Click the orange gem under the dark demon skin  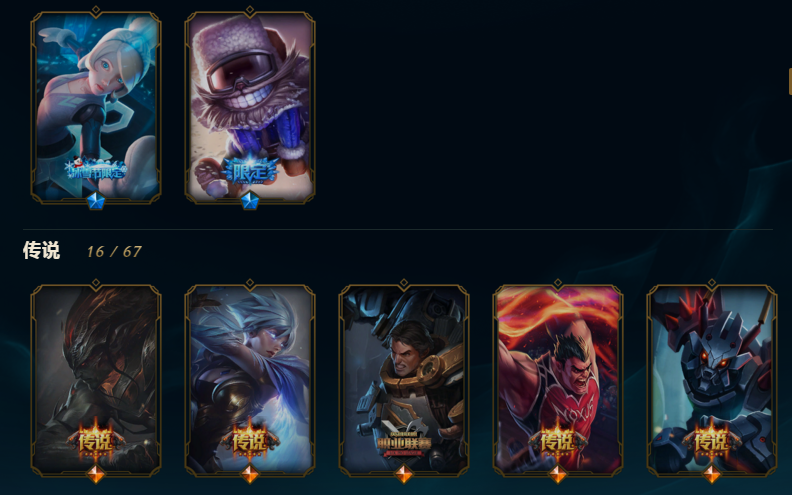[96, 474]
